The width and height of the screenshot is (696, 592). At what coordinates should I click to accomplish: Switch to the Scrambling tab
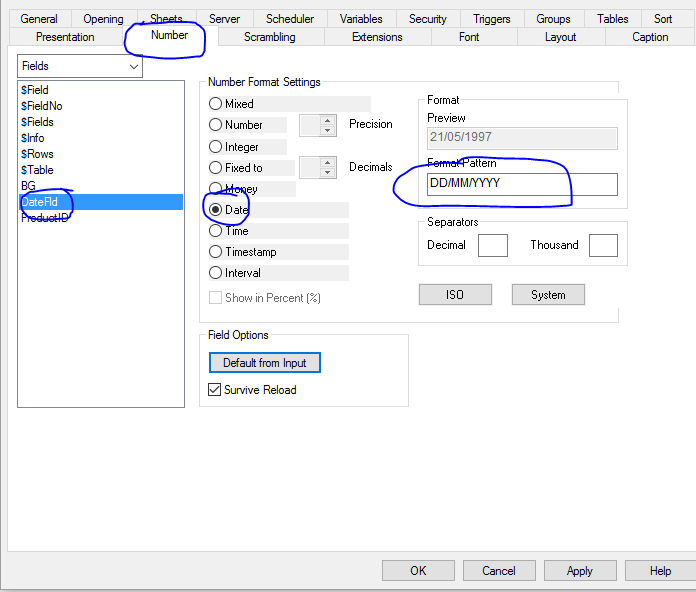[x=270, y=37]
